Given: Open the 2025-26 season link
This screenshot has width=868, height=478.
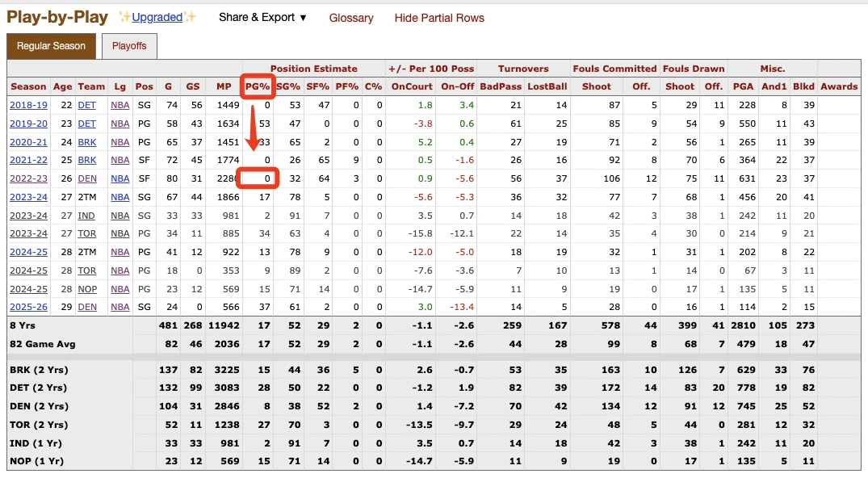Looking at the screenshot, I should pyautogui.click(x=28, y=308).
